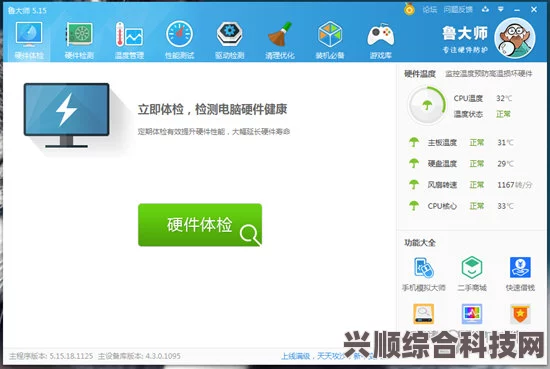Click the 33℃ CPU core temperature value
Screen dimensions: 550x369
tap(505, 206)
